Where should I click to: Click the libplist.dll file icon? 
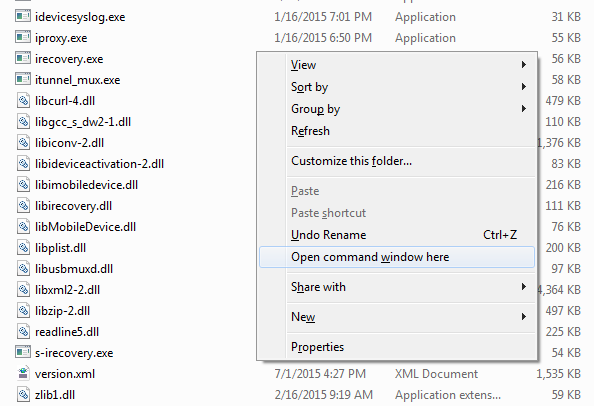(x=23, y=247)
